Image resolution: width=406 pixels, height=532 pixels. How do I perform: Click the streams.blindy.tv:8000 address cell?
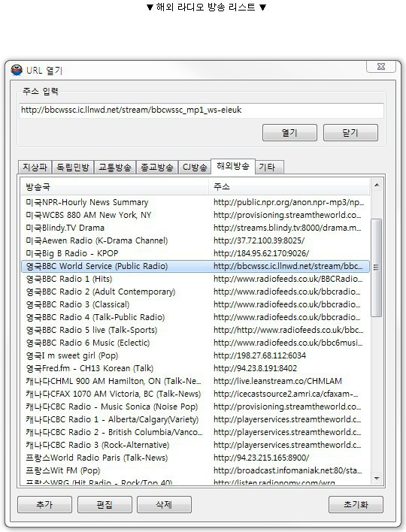[x=287, y=228]
